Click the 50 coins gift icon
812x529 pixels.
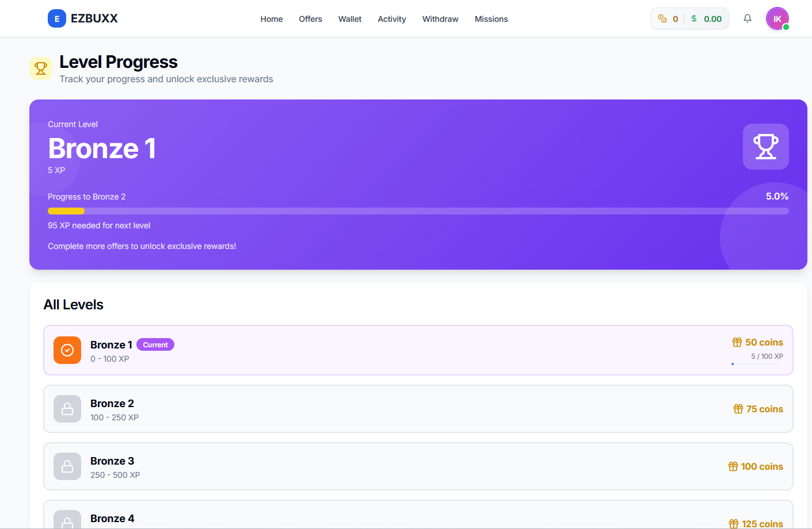737,342
